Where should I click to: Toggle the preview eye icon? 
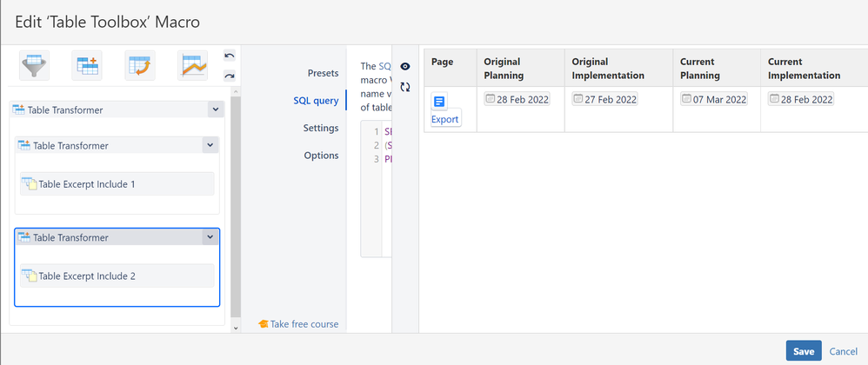coord(405,66)
